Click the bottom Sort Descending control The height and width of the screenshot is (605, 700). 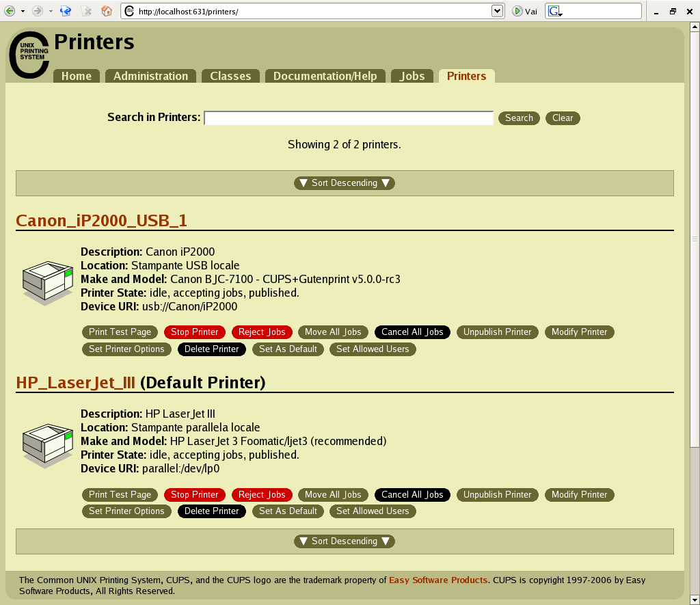[344, 541]
